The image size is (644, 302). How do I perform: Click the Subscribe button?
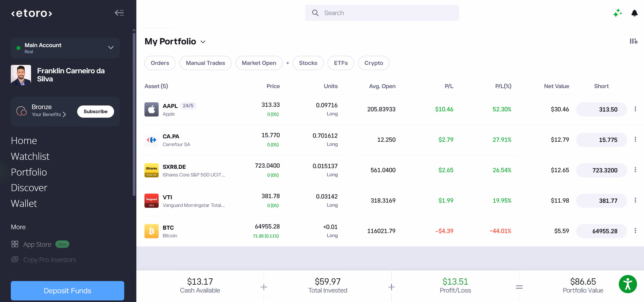coord(95,112)
